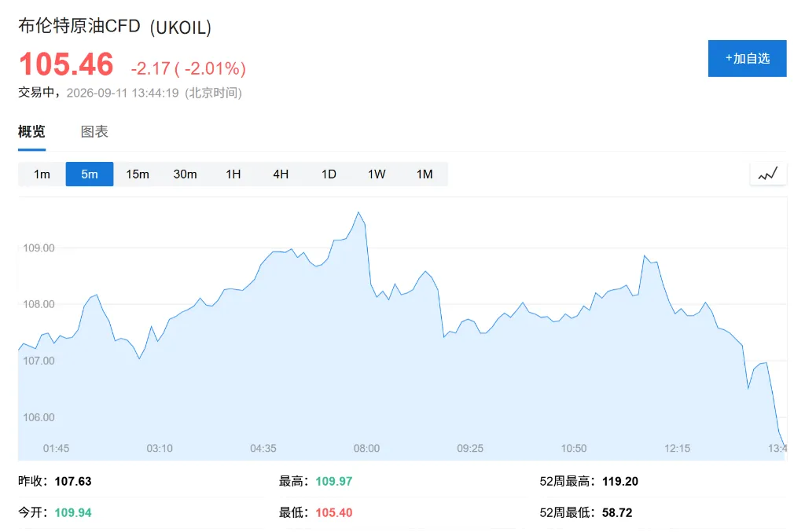The width and height of the screenshot is (805, 532).
Task: Click the line chart style icon
Action: click(768, 174)
